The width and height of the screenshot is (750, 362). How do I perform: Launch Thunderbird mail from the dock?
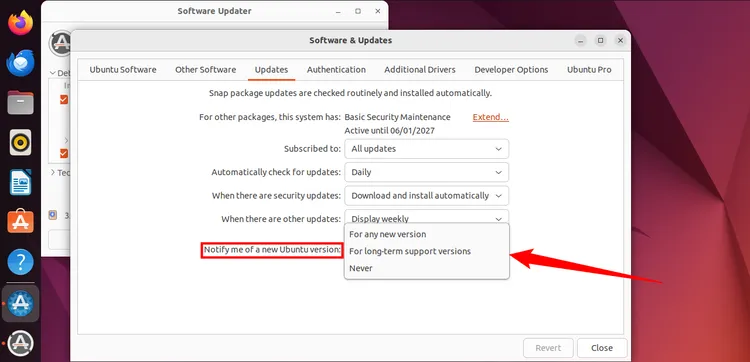tap(20, 63)
